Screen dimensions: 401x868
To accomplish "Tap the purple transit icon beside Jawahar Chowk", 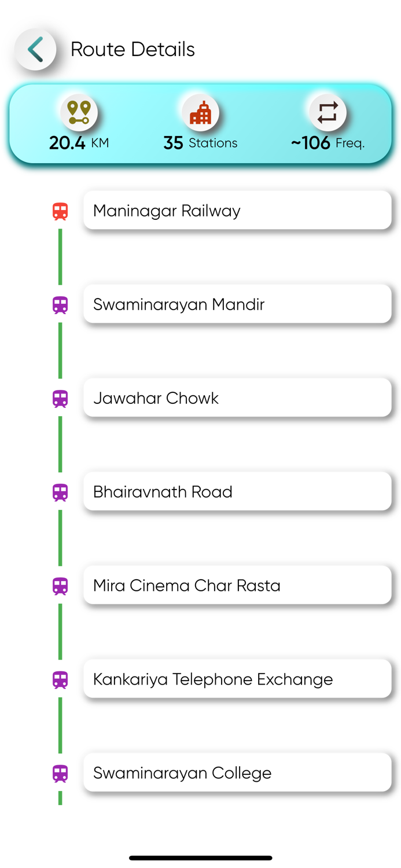I will pos(60,398).
